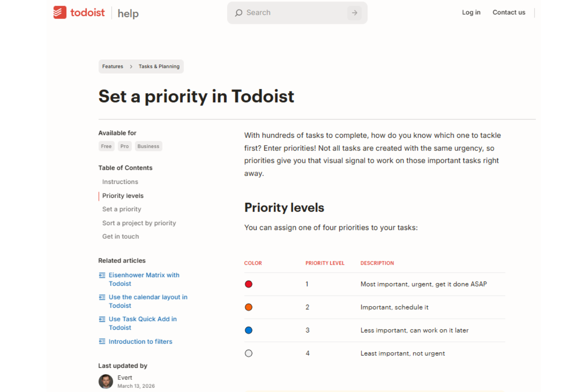Jump to the Sort a project by priority section
The height and width of the screenshot is (392, 588).
point(139,223)
